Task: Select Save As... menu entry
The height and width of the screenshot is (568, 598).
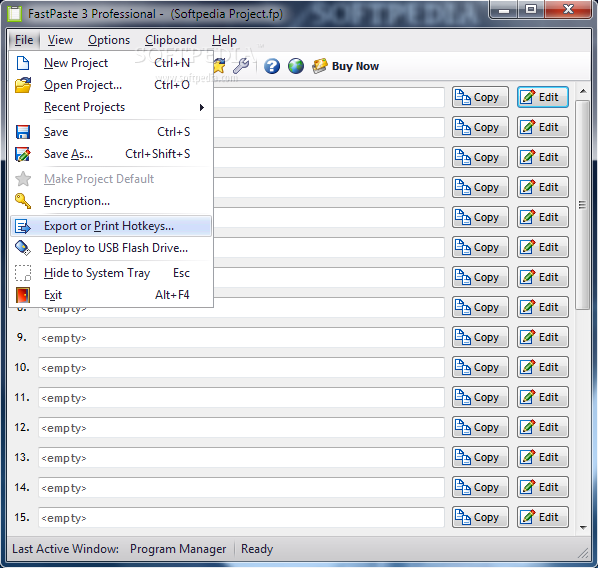Action: pos(111,154)
